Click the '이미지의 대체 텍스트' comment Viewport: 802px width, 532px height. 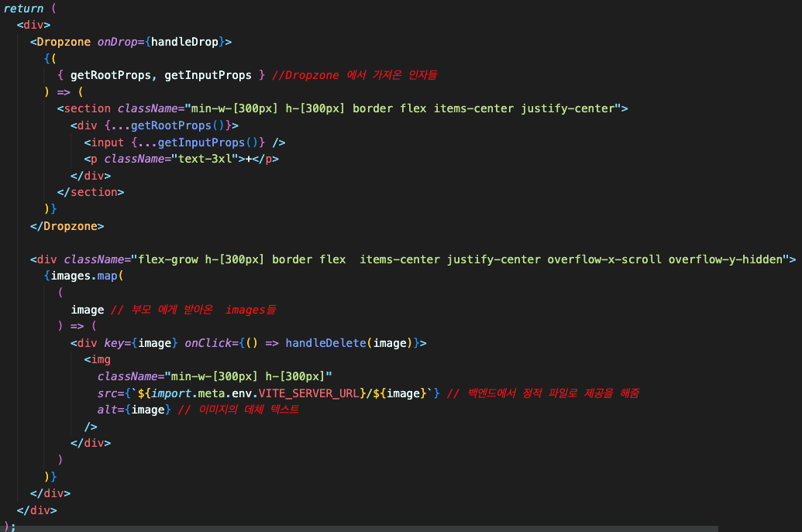click(239, 410)
